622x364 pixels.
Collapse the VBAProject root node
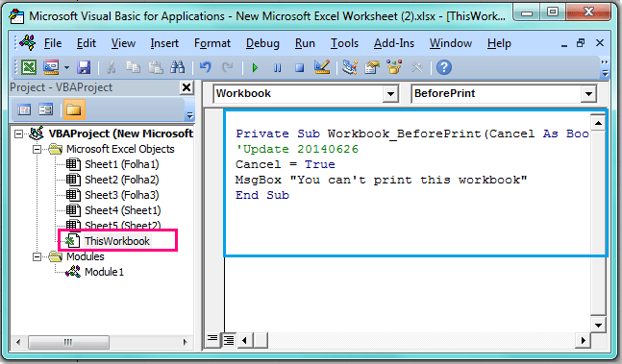pos(18,133)
